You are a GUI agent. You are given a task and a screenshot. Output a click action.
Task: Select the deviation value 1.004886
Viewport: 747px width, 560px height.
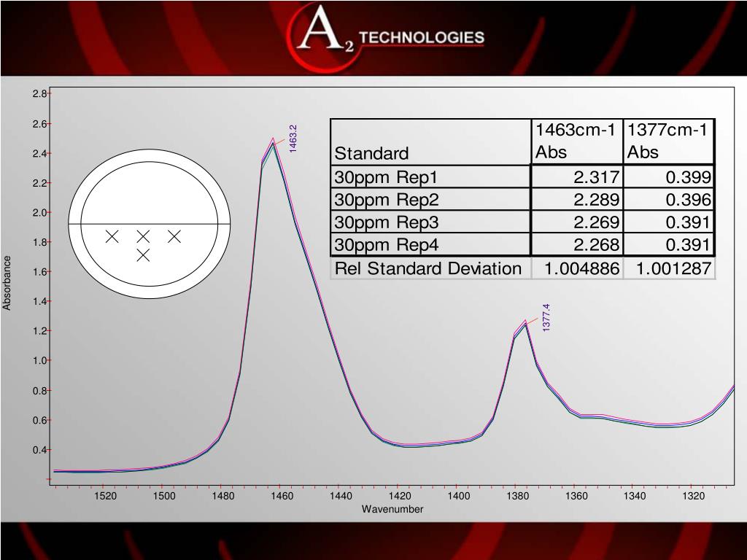click(x=581, y=269)
